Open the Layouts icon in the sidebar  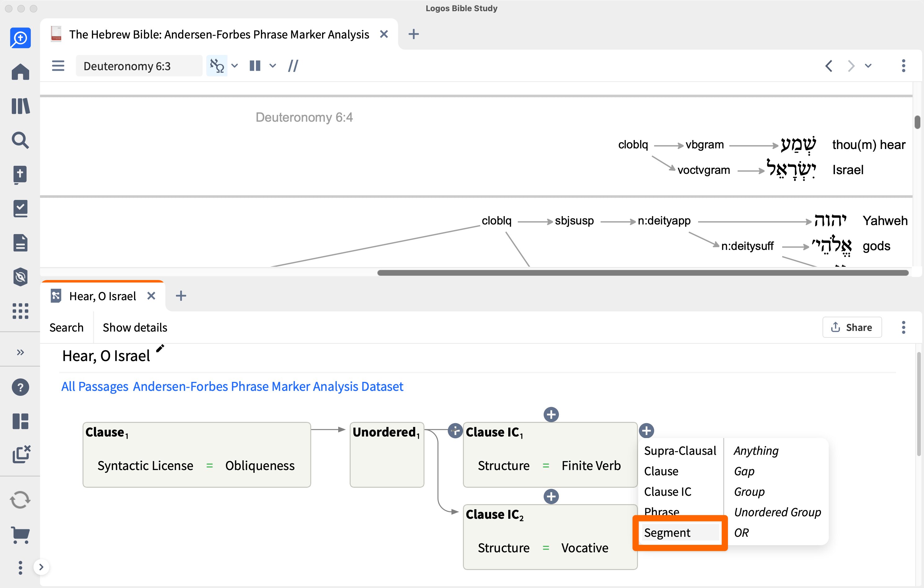click(x=20, y=421)
